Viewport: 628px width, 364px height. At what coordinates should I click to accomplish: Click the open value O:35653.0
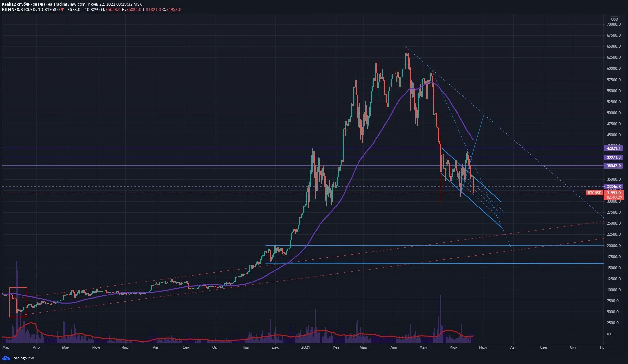click(111, 10)
